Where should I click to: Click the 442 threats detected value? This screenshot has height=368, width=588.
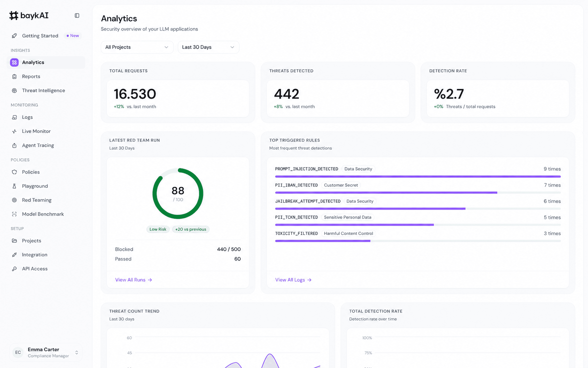(287, 94)
